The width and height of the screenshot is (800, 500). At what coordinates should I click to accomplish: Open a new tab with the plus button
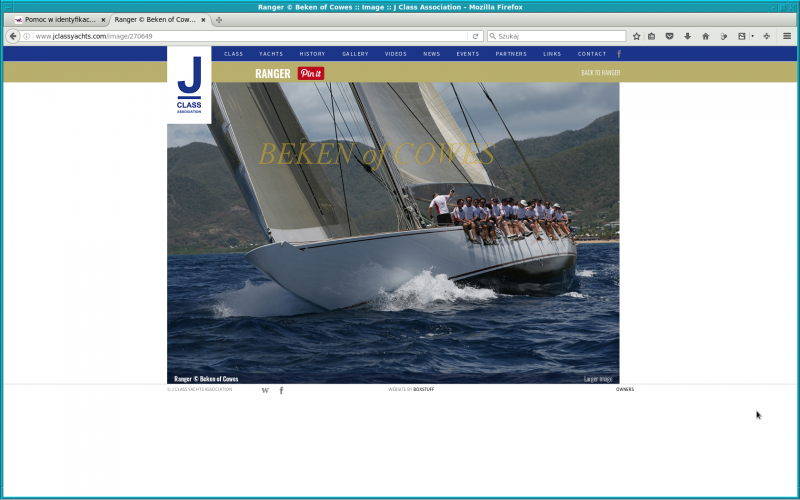(219, 20)
